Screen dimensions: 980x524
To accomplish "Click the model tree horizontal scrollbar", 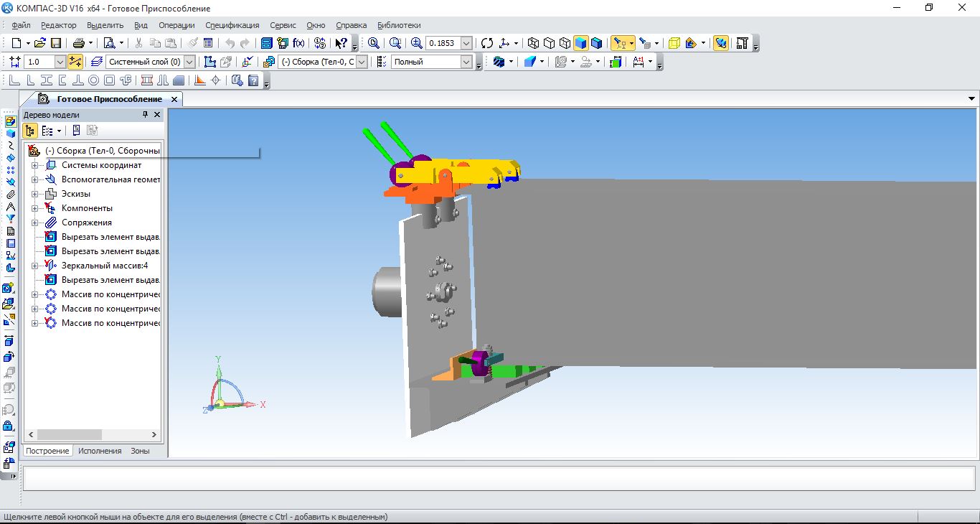I will coord(92,435).
